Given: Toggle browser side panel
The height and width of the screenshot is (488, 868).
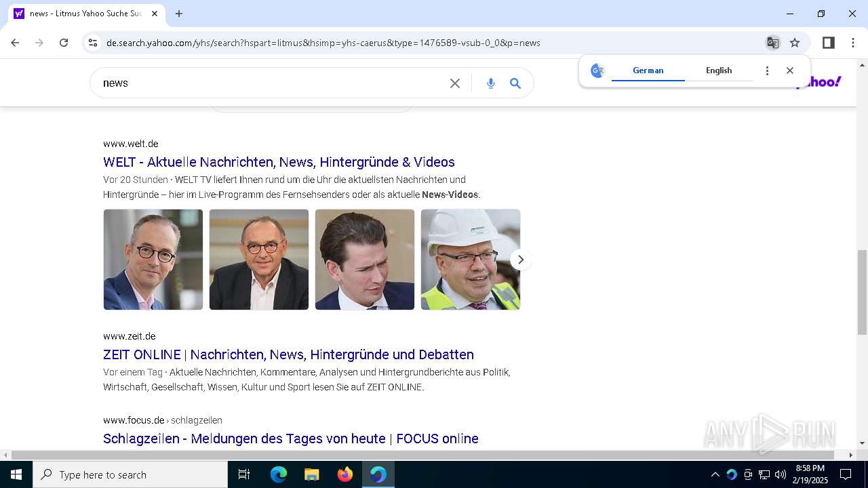Looking at the screenshot, I should click(x=828, y=43).
